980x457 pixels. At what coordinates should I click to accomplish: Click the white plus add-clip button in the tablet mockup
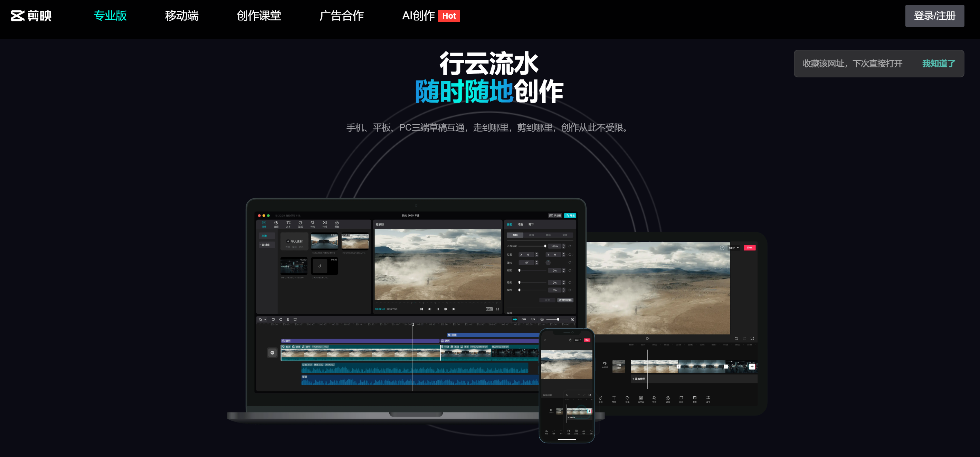click(x=752, y=366)
